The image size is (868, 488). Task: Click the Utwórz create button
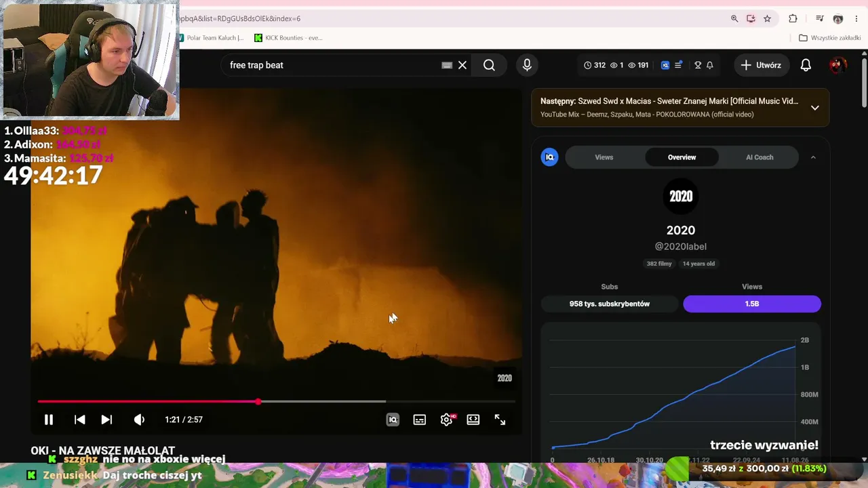(761, 65)
